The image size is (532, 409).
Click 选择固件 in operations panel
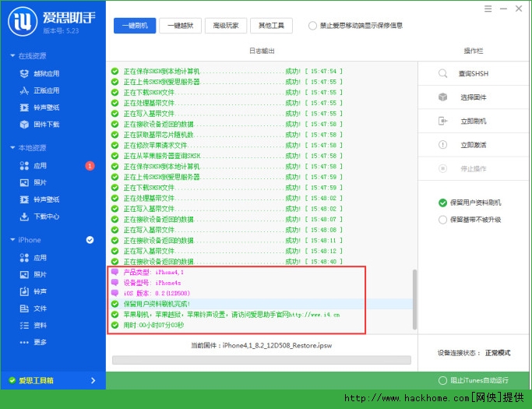472,97
